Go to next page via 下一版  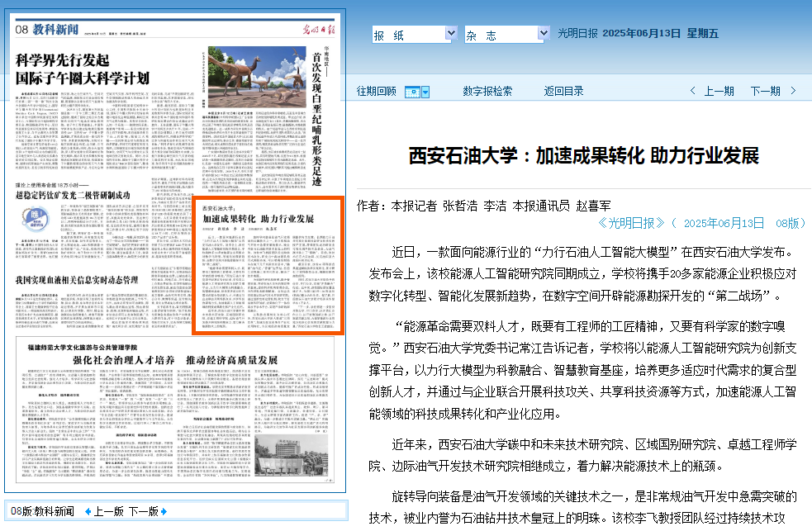[143, 512]
